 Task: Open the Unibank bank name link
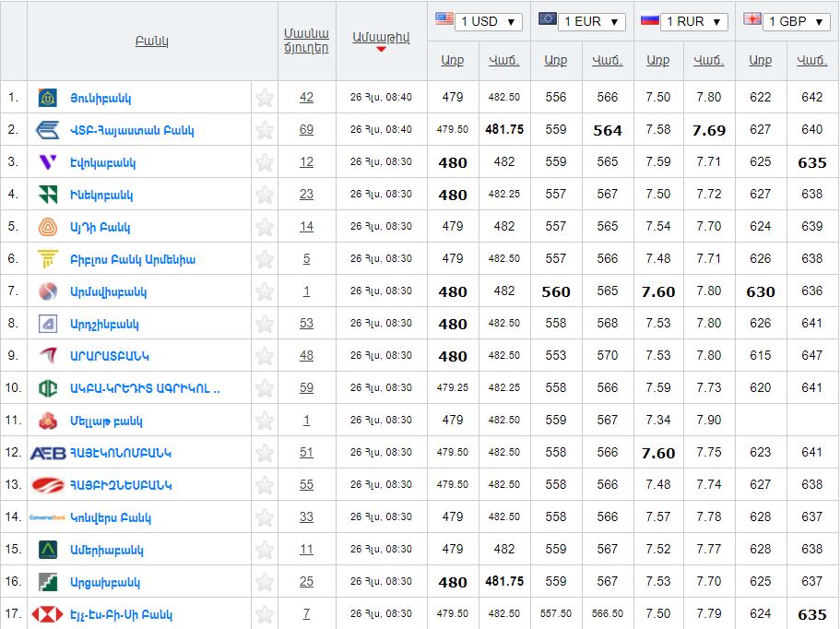[x=101, y=99]
